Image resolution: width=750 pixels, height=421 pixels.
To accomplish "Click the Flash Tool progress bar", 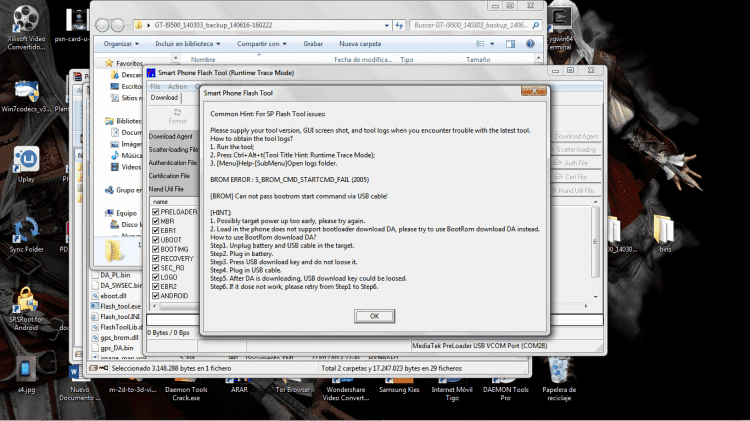I will click(375, 320).
